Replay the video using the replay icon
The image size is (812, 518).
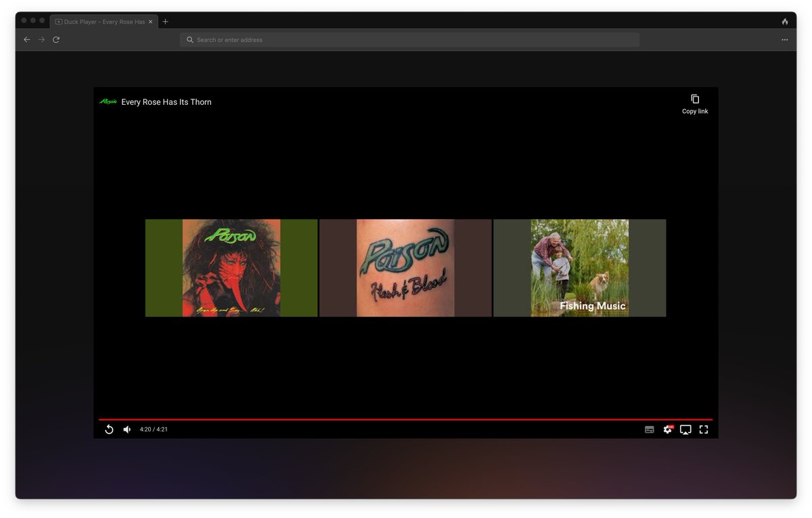[x=109, y=429]
